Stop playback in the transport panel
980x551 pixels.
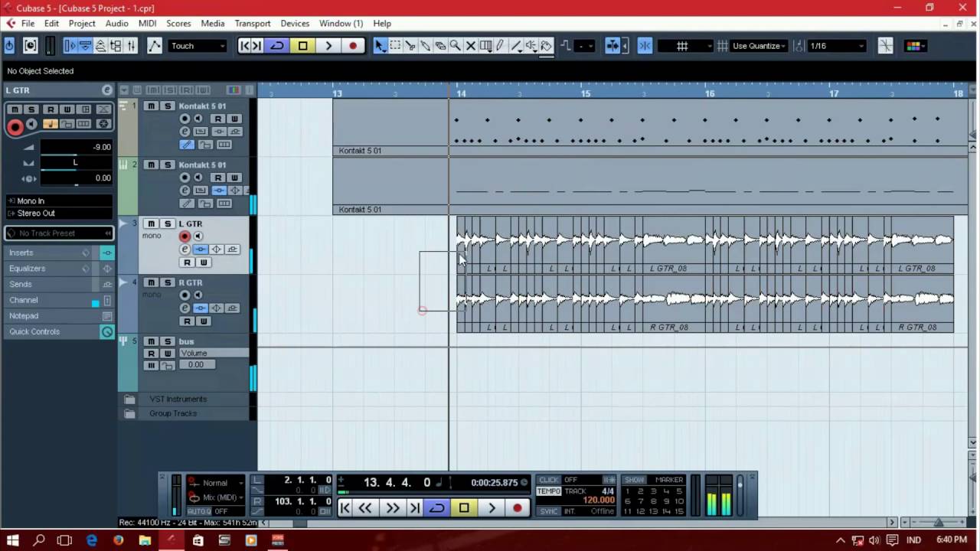tap(464, 508)
